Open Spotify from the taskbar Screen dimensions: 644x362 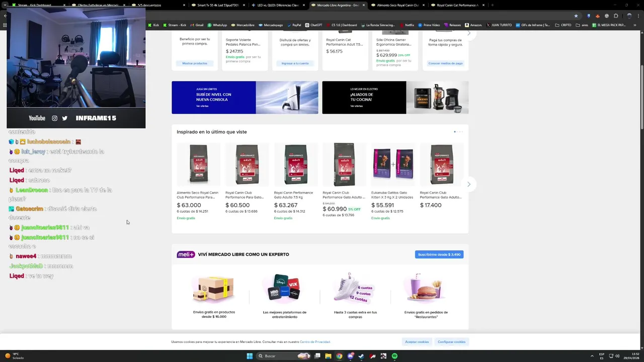[x=394, y=356]
